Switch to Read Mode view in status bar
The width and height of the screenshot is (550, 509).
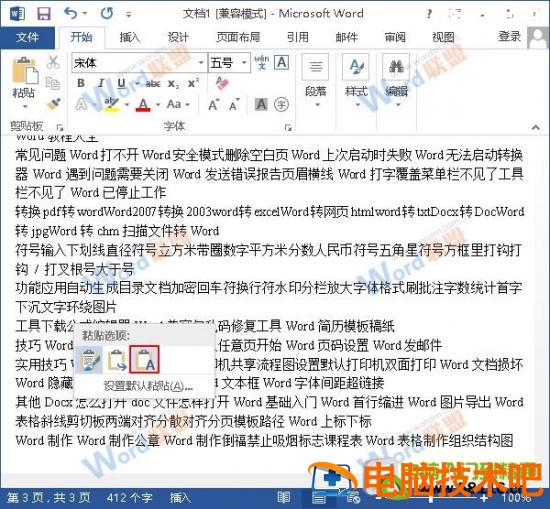click(x=283, y=497)
